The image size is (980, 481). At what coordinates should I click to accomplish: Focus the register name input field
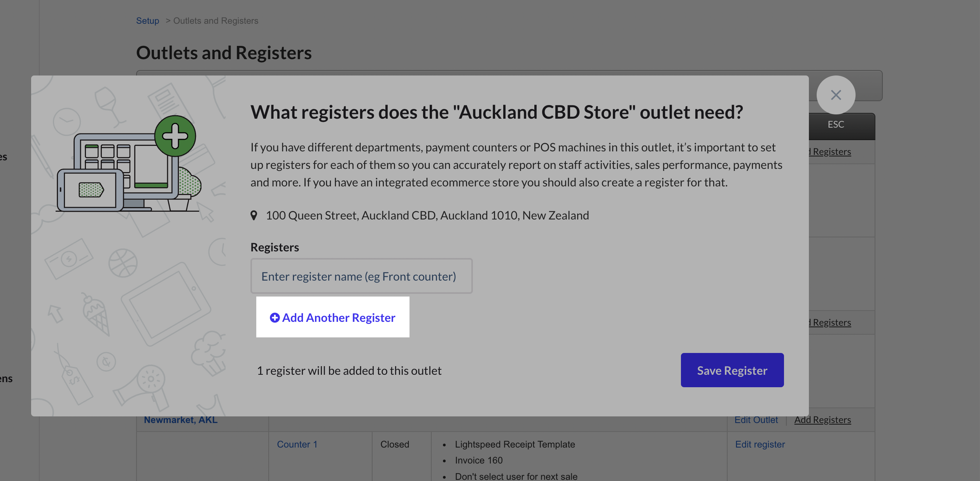(x=361, y=276)
